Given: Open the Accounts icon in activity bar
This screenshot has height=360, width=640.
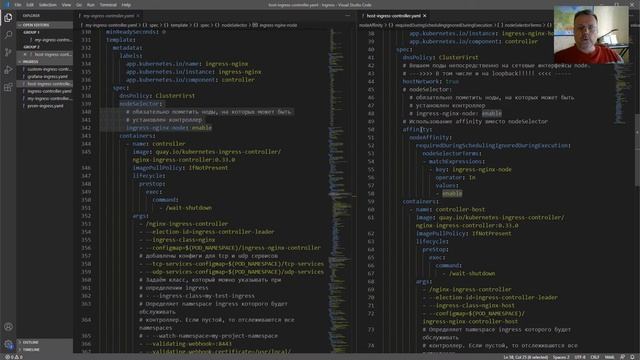Looking at the screenshot, I should point(8,327).
